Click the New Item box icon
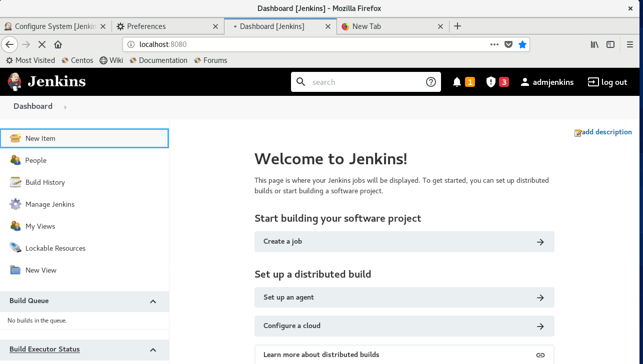Screen dimensions: 643x364 point(15,138)
